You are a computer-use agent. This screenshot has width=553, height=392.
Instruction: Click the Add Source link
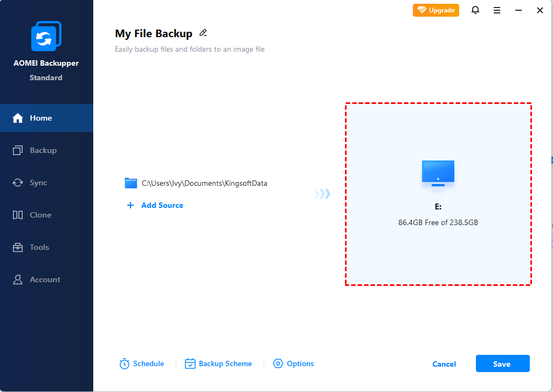162,205
